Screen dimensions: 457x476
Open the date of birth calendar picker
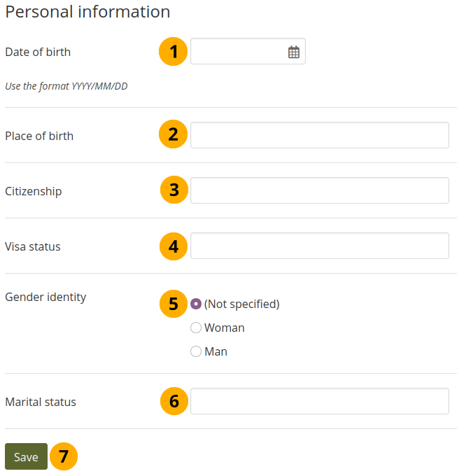click(294, 52)
